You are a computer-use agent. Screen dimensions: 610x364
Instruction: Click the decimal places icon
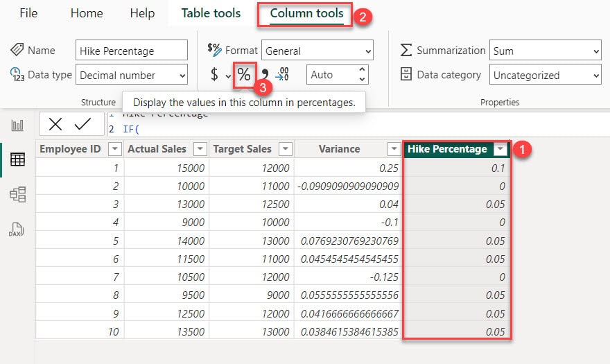tap(282, 74)
